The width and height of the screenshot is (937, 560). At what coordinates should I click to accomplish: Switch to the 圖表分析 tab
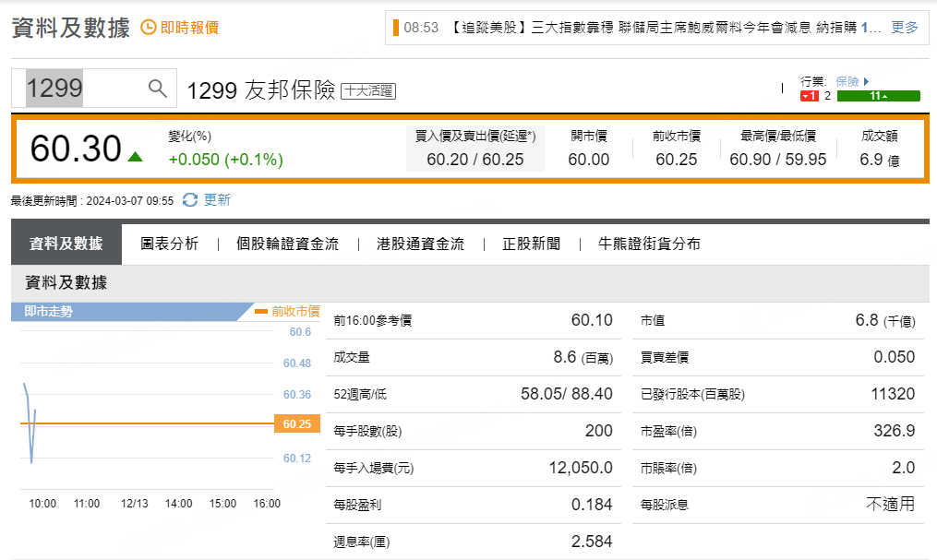click(169, 244)
